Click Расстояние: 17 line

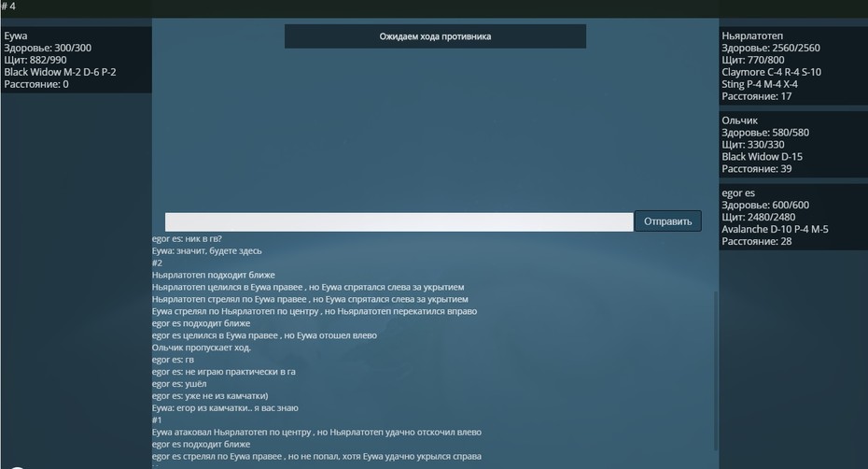757,96
